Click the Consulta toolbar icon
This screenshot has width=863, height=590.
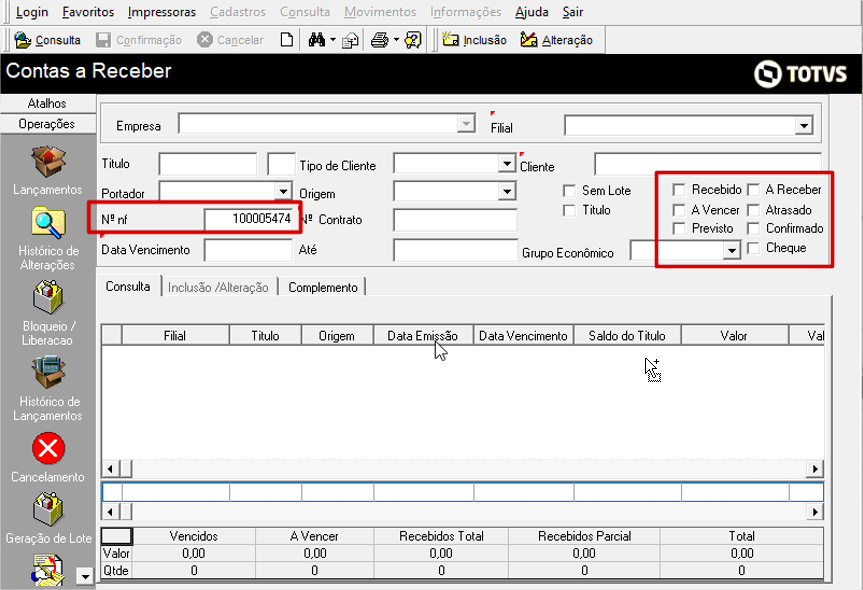(x=23, y=40)
